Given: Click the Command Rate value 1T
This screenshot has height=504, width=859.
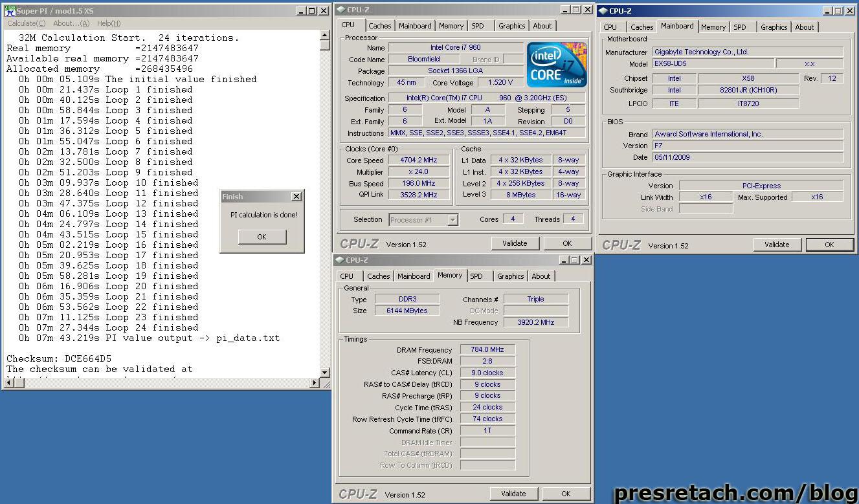Looking at the screenshot, I should [x=487, y=430].
